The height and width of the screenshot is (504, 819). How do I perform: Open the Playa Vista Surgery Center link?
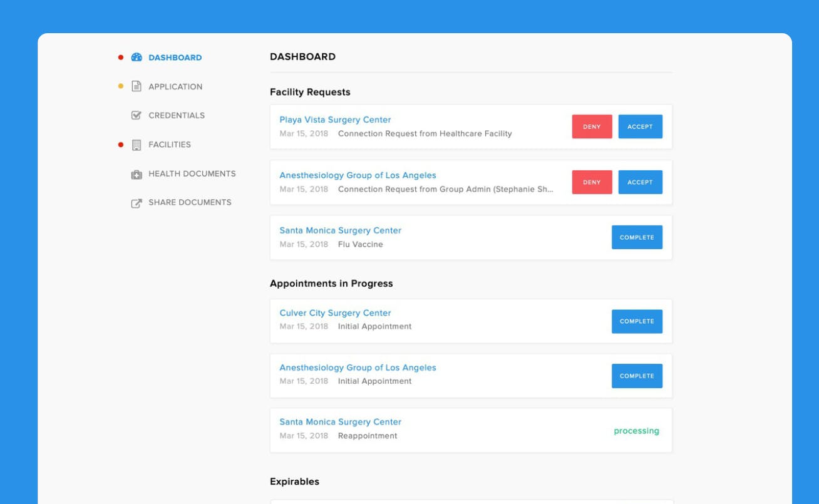tap(335, 120)
